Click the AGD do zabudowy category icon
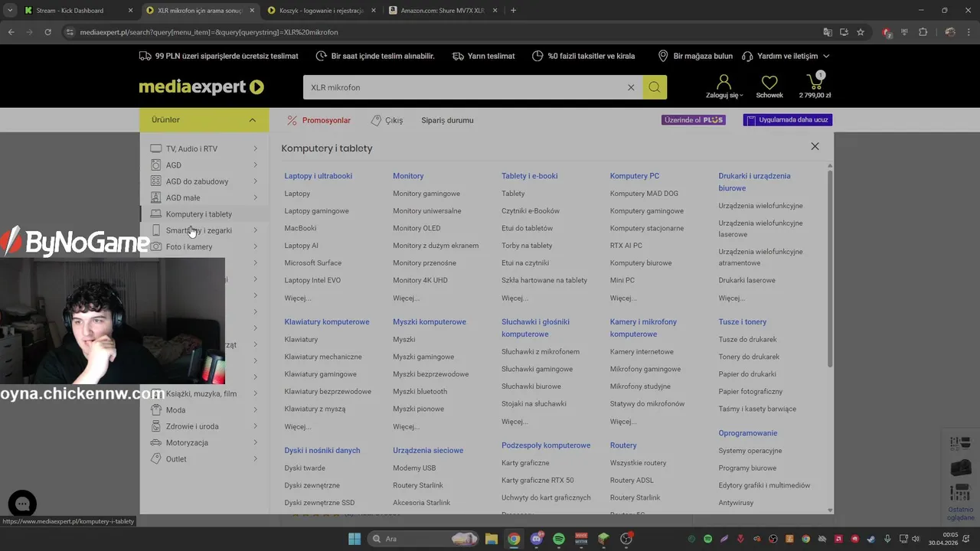This screenshot has width=980, height=551. (x=156, y=181)
